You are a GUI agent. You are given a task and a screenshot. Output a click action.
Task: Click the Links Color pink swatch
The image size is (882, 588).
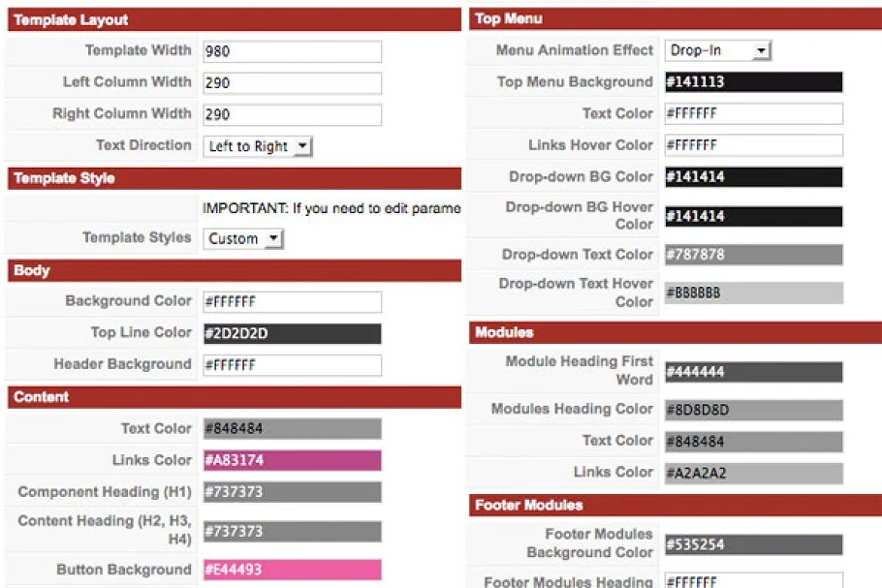pos(292,460)
